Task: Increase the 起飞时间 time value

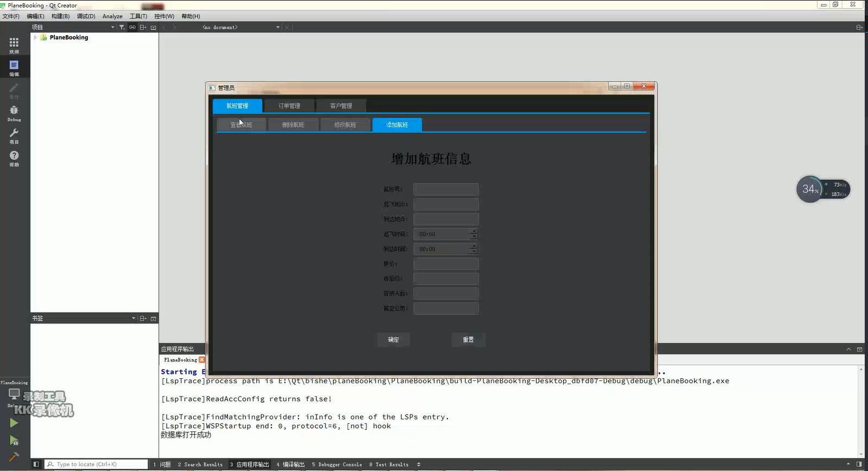Action: 474,231
